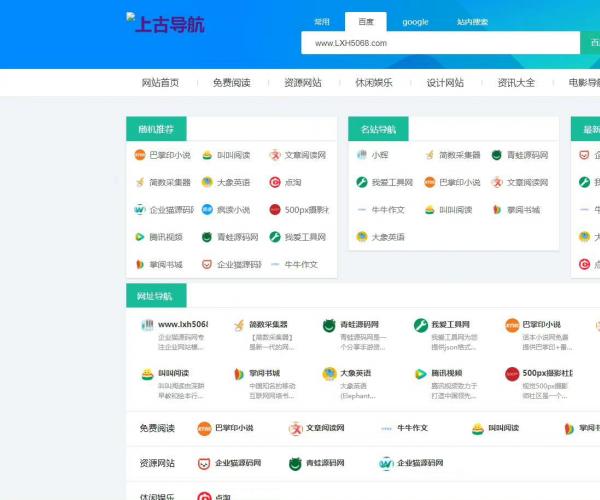Open 资讯大全 in the nav bar
This screenshot has height=500, width=600.
pos(516,83)
